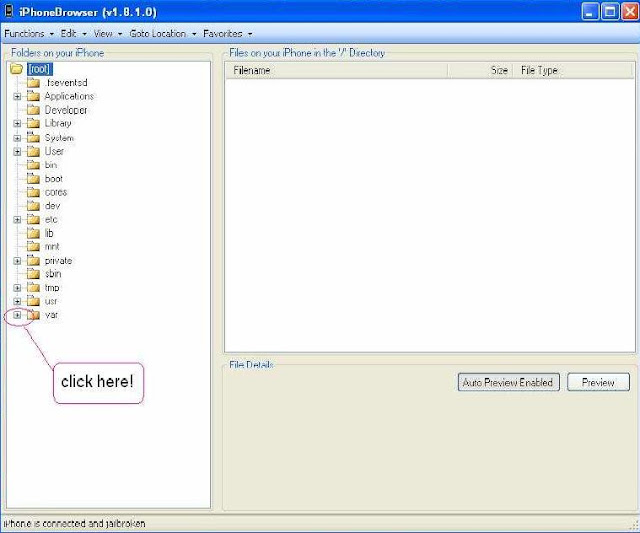The width and height of the screenshot is (640, 533).
Task: Select the [root] tree label
Action: (40, 69)
